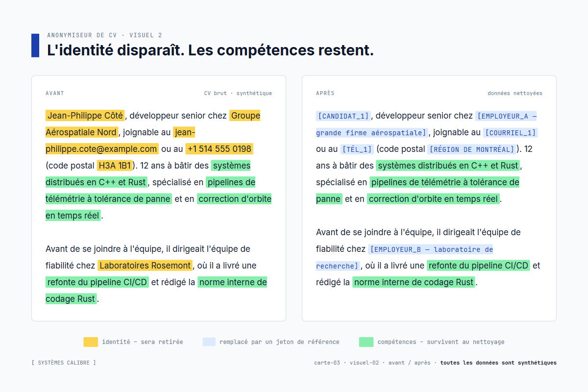Image resolution: width=588 pixels, height=392 pixels.
Task: Click the blue bar beside the title
Action: tap(35, 46)
